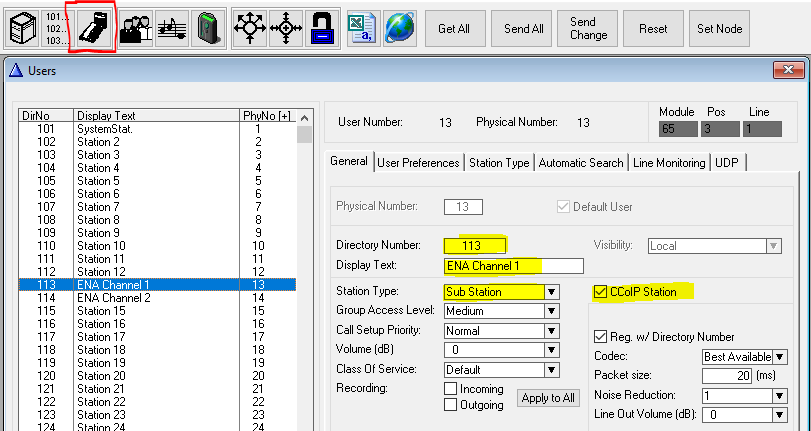Open the green handset pager icon
This screenshot has width=811, height=431.
tap(209, 28)
